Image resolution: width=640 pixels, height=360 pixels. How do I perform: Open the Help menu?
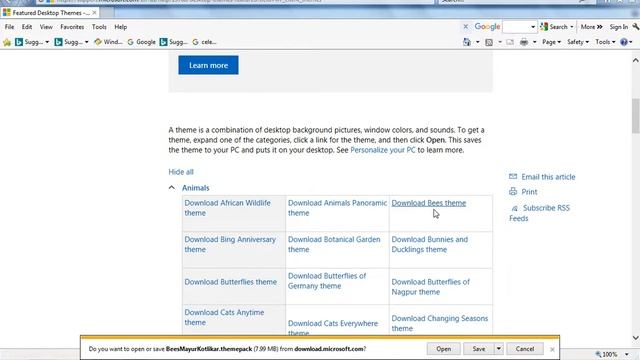click(120, 27)
